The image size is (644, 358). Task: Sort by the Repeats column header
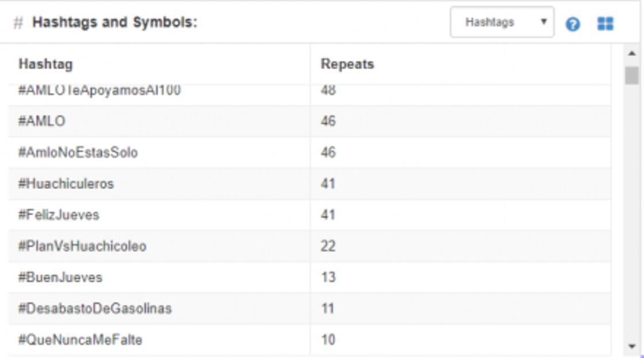click(347, 64)
